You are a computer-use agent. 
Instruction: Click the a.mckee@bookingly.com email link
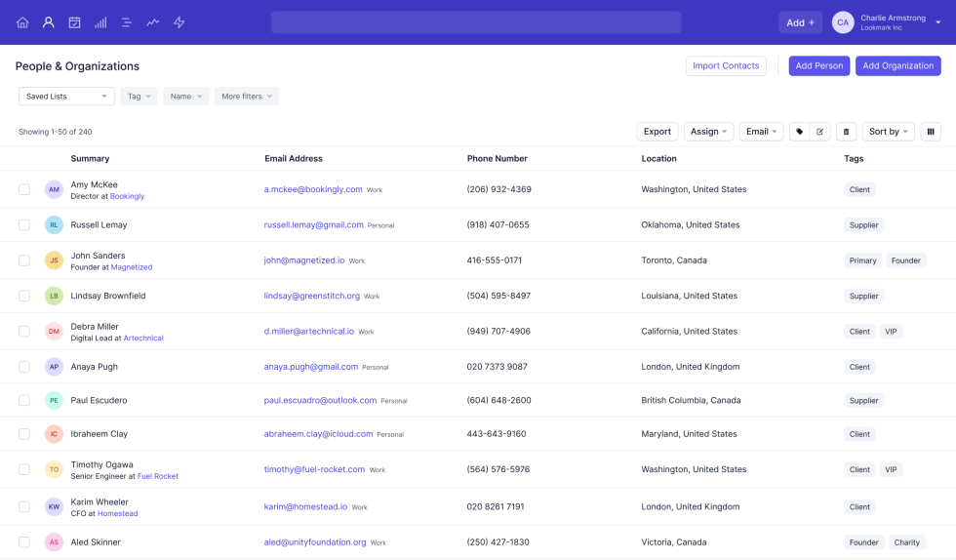313,189
